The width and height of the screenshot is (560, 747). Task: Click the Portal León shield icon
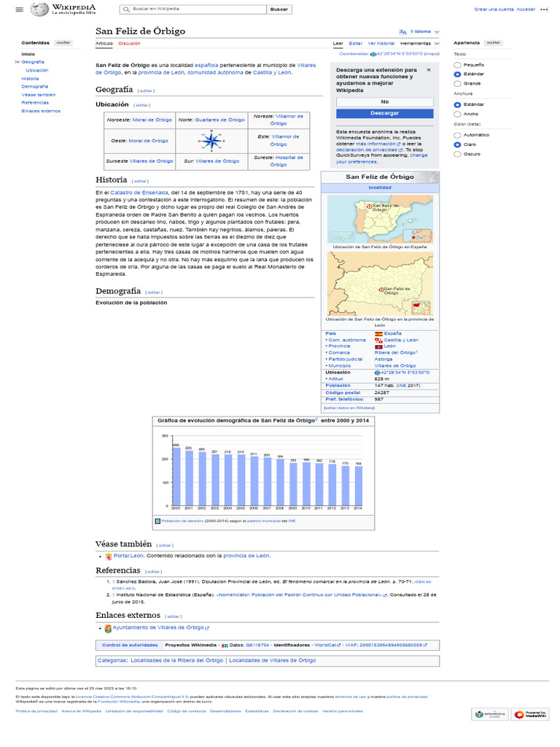[x=109, y=557]
